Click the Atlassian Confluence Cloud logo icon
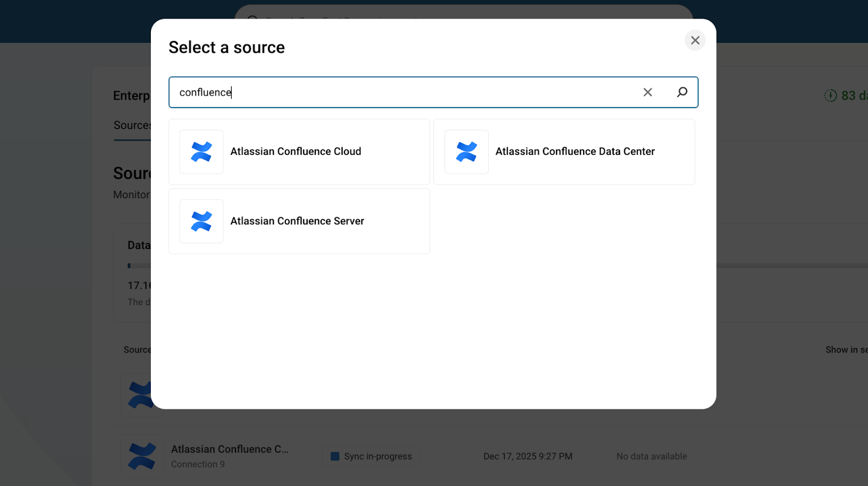 pos(201,152)
